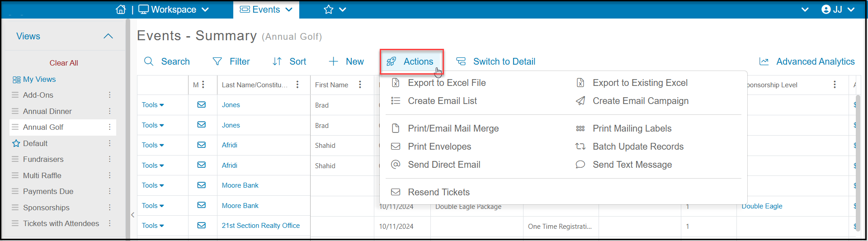Expand the chevron next to the star
Image resolution: width=868 pixels, height=241 pixels.
pyautogui.click(x=343, y=9)
